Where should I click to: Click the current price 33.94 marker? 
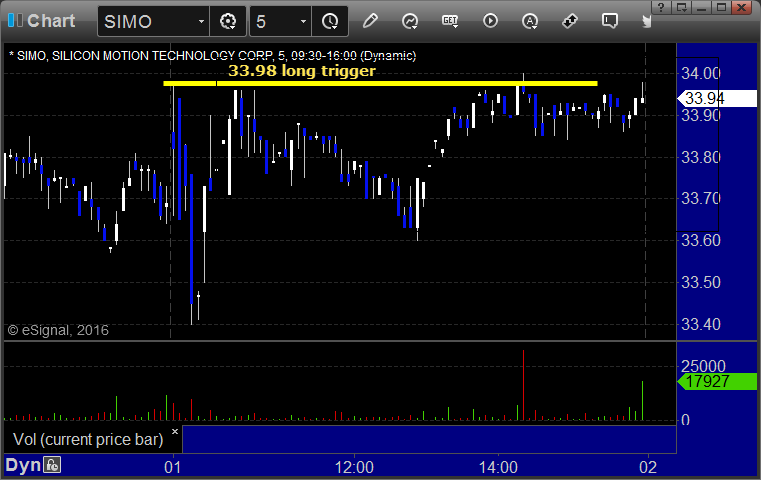click(x=717, y=99)
